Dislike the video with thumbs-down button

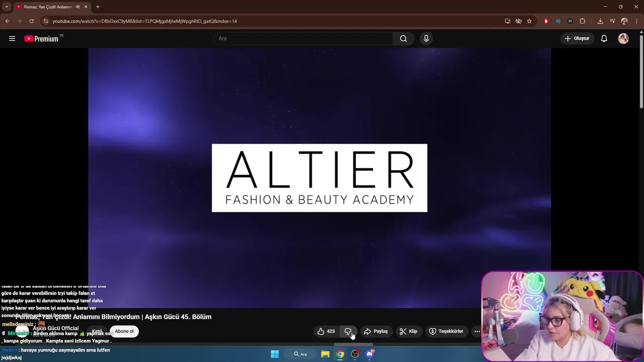tap(348, 331)
